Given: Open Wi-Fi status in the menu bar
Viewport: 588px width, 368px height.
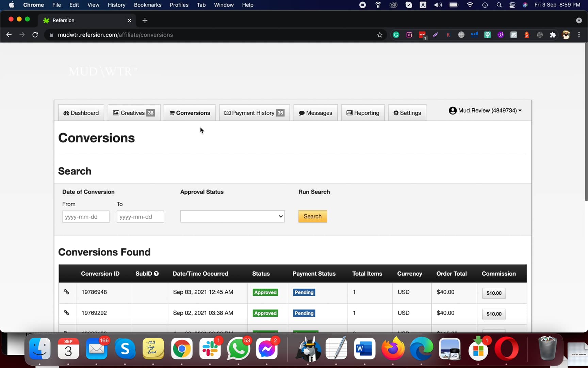Looking at the screenshot, I should click(x=470, y=5).
